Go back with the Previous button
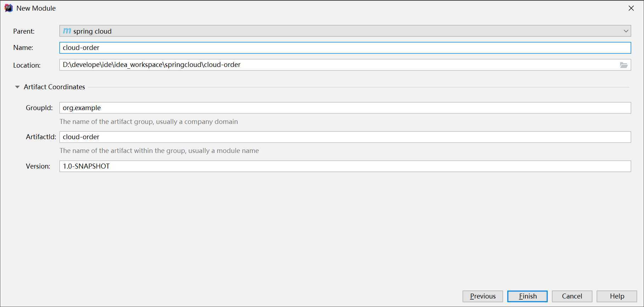The height and width of the screenshot is (307, 644). (x=483, y=296)
